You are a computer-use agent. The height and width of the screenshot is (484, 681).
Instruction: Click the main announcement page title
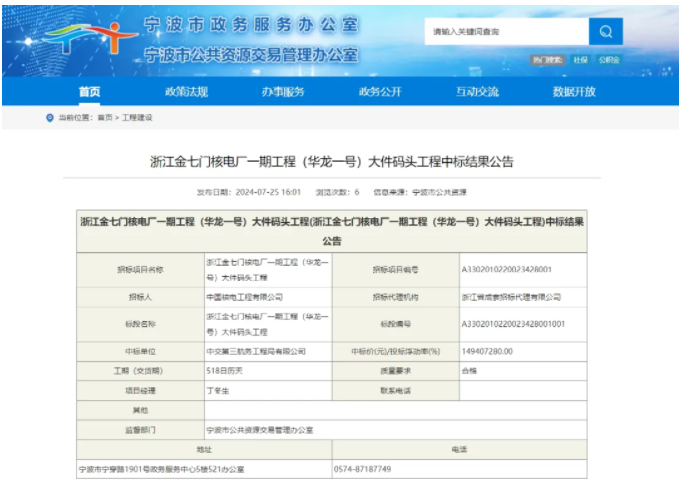[x=332, y=162]
